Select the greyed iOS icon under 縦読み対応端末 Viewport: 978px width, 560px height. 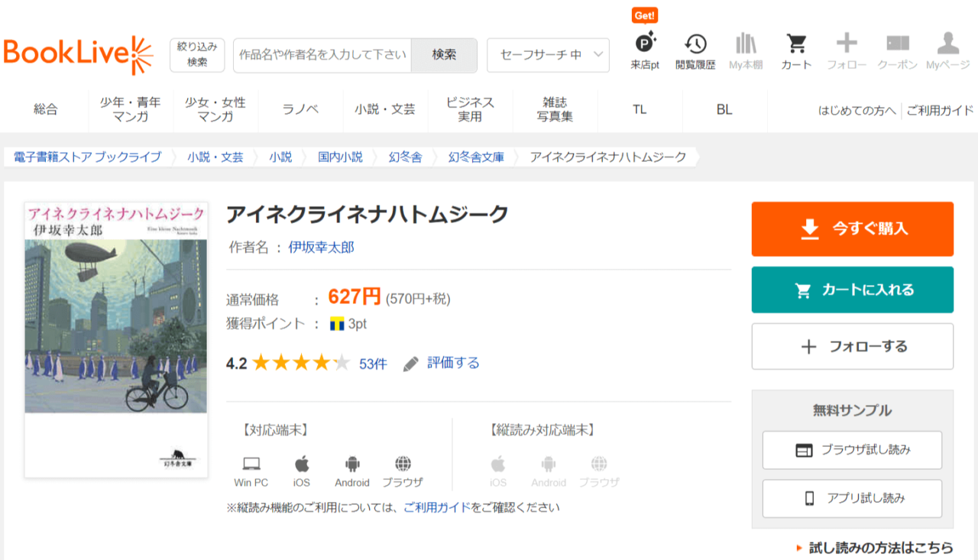[498, 463]
